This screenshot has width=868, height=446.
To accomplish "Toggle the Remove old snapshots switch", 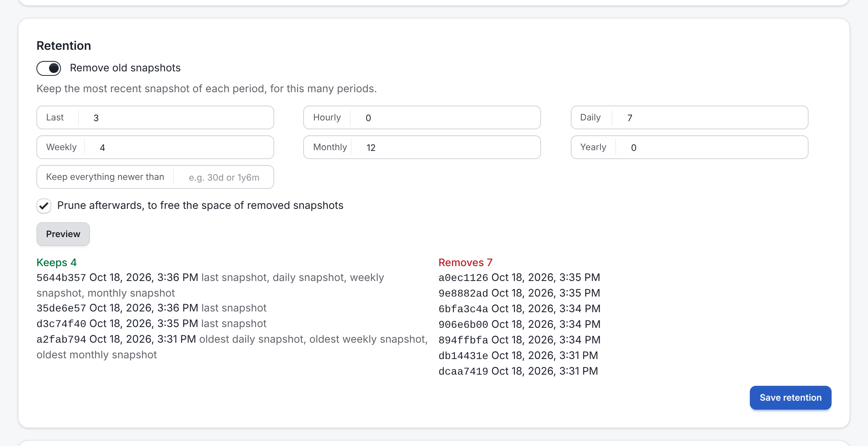I will point(49,68).
